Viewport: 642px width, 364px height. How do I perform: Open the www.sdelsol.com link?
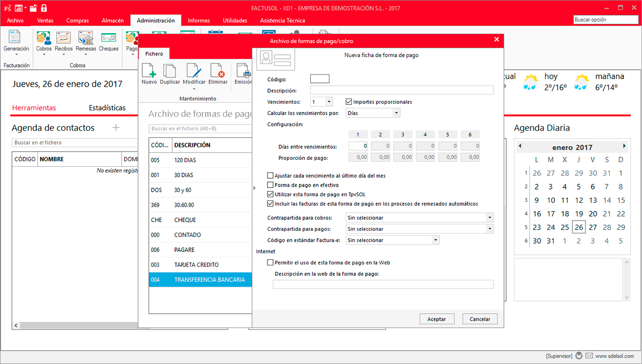click(x=614, y=356)
